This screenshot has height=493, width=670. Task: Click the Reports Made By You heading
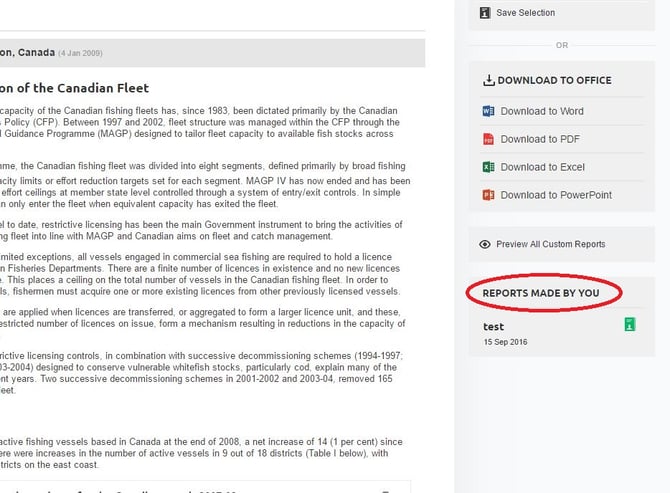point(540,293)
